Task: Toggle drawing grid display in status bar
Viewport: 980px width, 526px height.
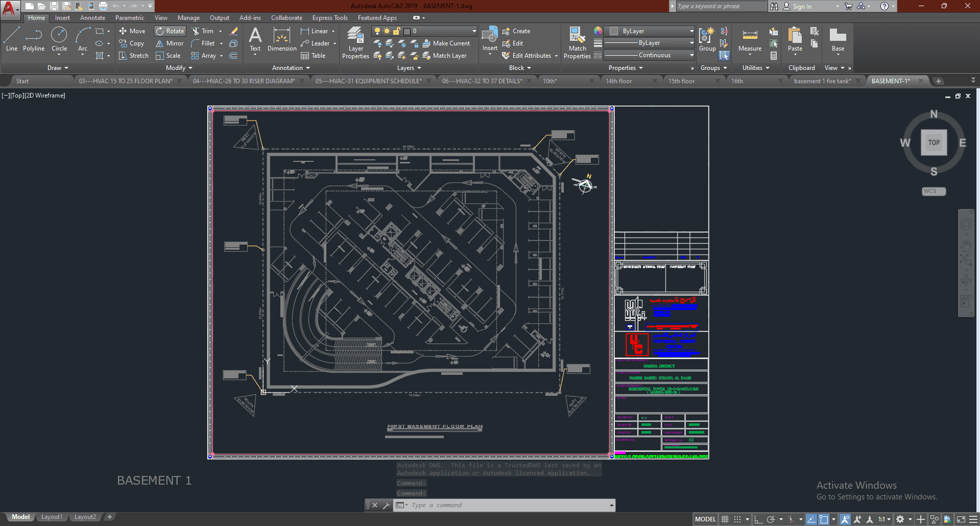Action: pyautogui.click(x=725, y=519)
